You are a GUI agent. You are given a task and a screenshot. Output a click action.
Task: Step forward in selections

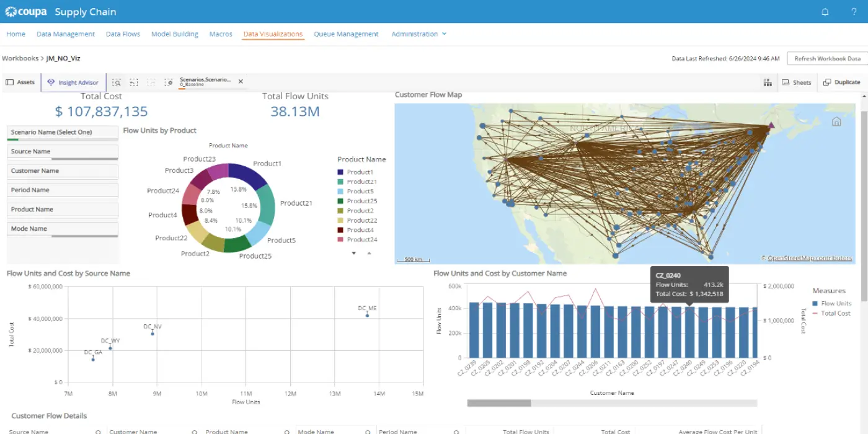click(151, 82)
